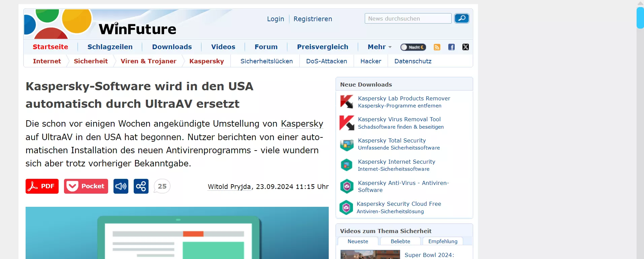This screenshot has height=259, width=644.
Task: Click the page vertical scrollbar thumb
Action: coord(640,18)
